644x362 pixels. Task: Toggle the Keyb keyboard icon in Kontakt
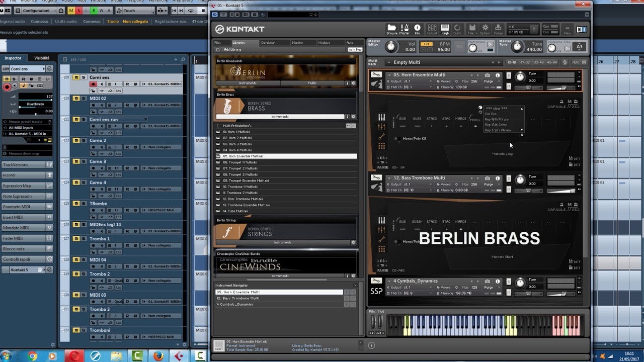point(445,29)
